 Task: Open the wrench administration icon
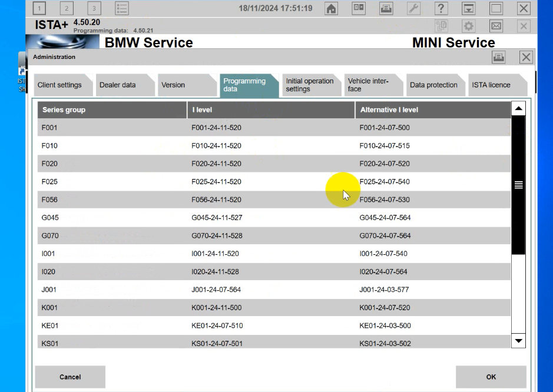pyautogui.click(x=413, y=8)
